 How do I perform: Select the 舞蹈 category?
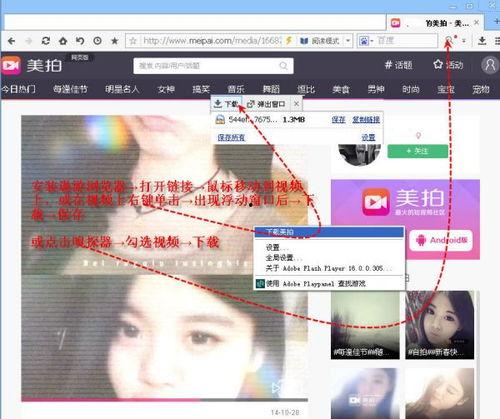click(x=271, y=89)
